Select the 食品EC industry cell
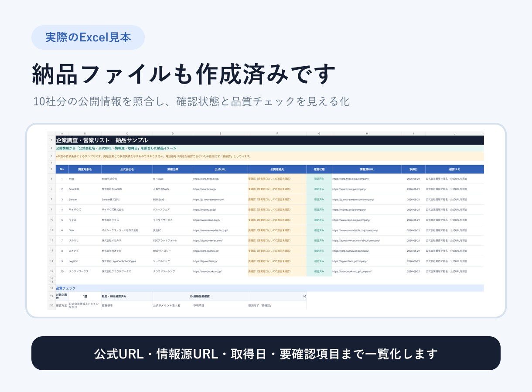Image resolution: width=532 pixels, height=392 pixels. click(x=173, y=230)
